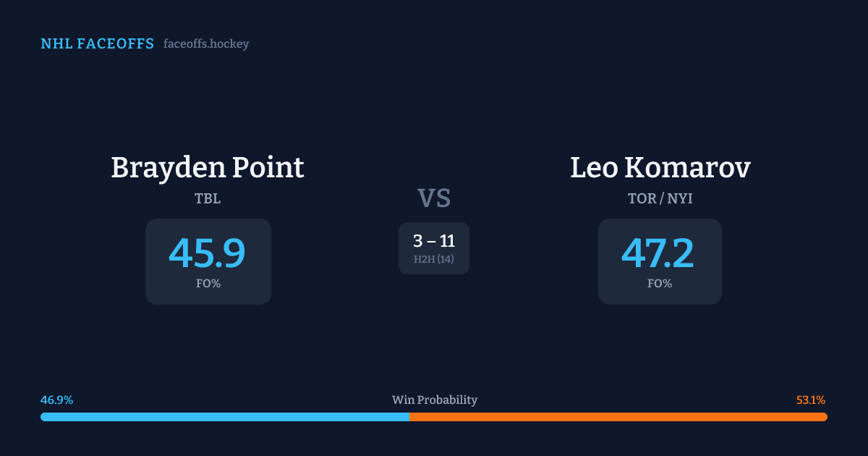The height and width of the screenshot is (456, 868).
Task: Click the orange segment of probability bar
Action: (x=618, y=417)
